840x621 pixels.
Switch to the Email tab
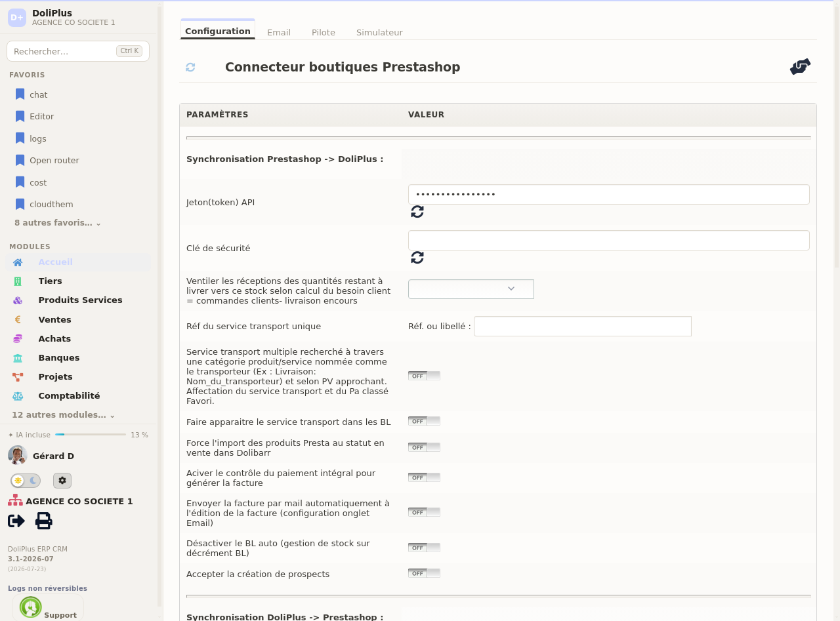pos(279,32)
